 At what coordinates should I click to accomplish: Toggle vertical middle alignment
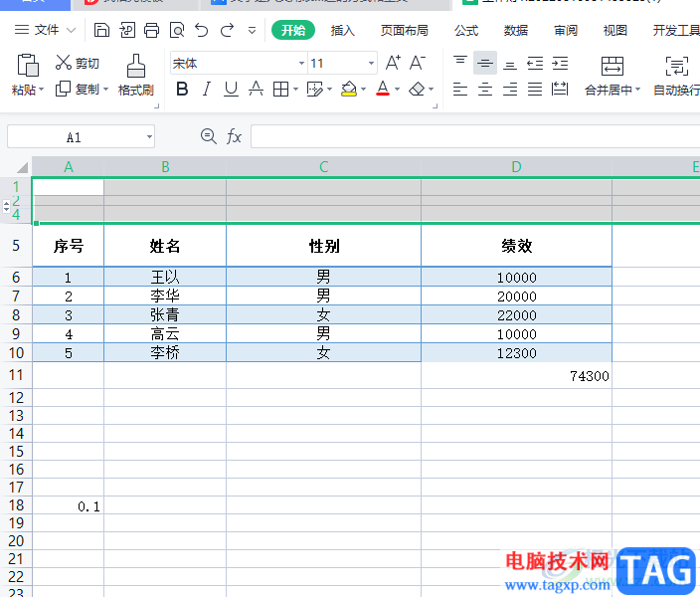point(485,63)
